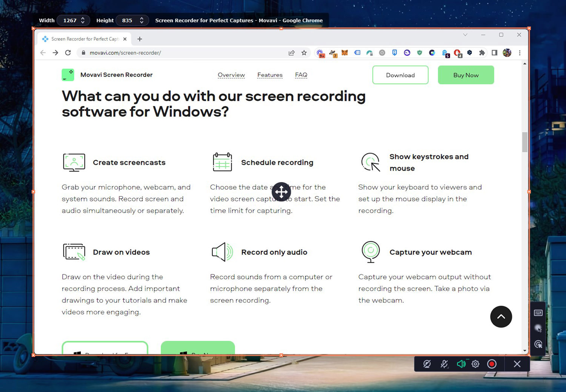Click the Buy Now button

(466, 75)
